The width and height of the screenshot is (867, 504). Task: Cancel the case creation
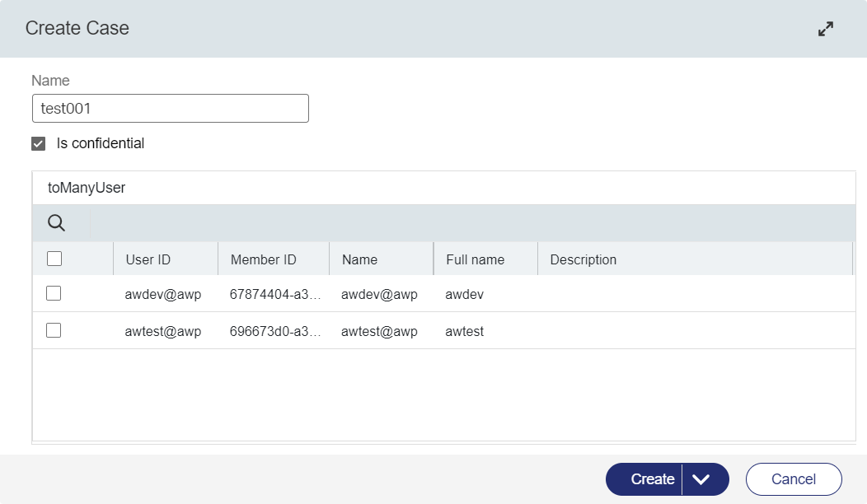click(793, 479)
